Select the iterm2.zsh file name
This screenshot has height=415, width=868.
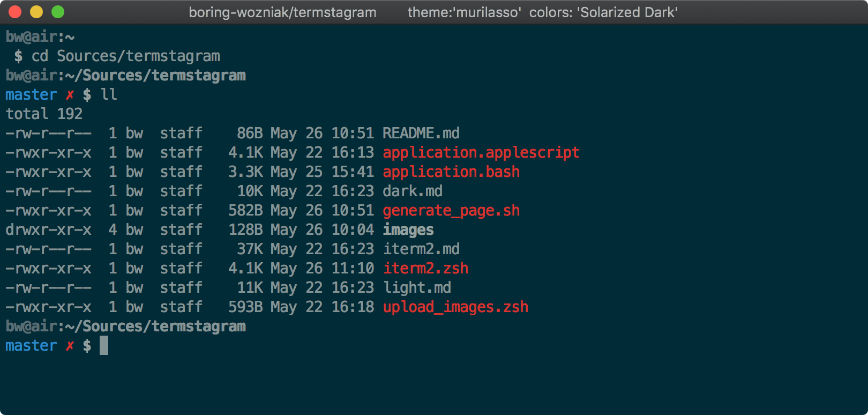[x=425, y=268]
